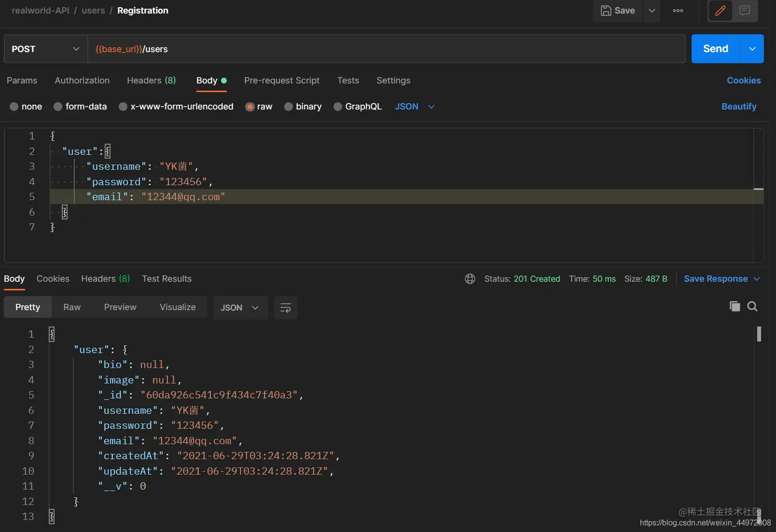Click the "_id" value in response

[219, 395]
